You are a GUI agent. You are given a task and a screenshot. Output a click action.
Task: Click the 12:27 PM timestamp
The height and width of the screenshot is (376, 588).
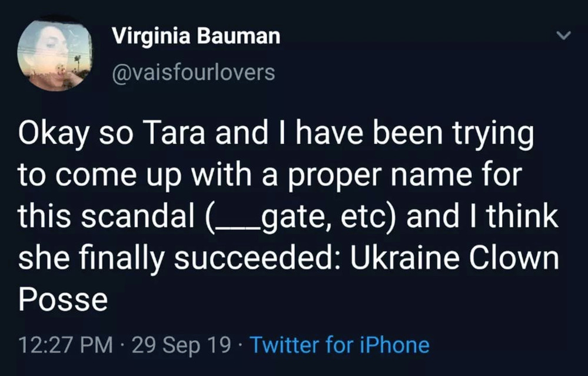(65, 345)
